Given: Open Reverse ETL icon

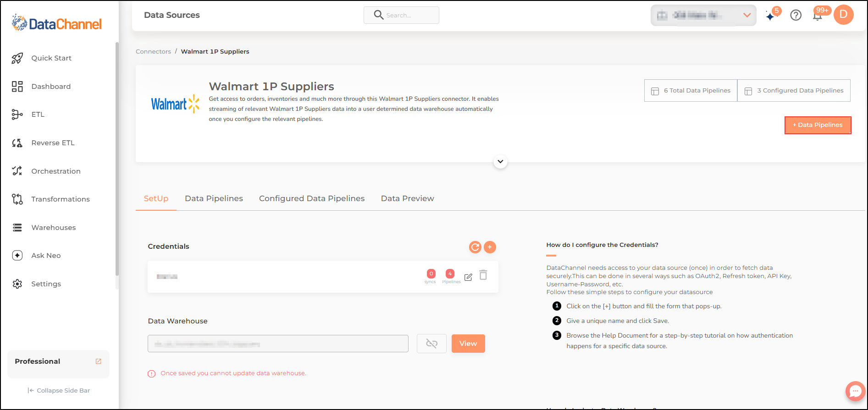Looking at the screenshot, I should coord(17,143).
